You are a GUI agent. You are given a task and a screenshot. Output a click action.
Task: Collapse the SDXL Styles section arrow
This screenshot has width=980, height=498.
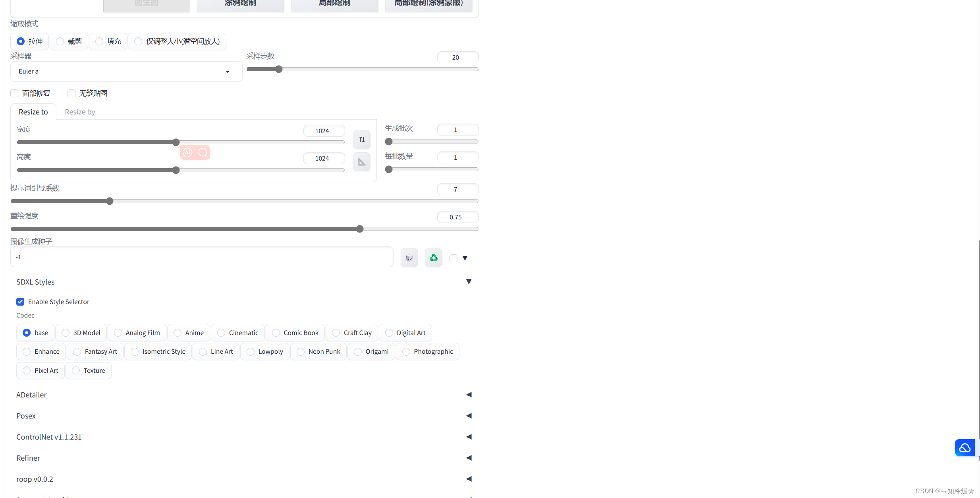[469, 282]
